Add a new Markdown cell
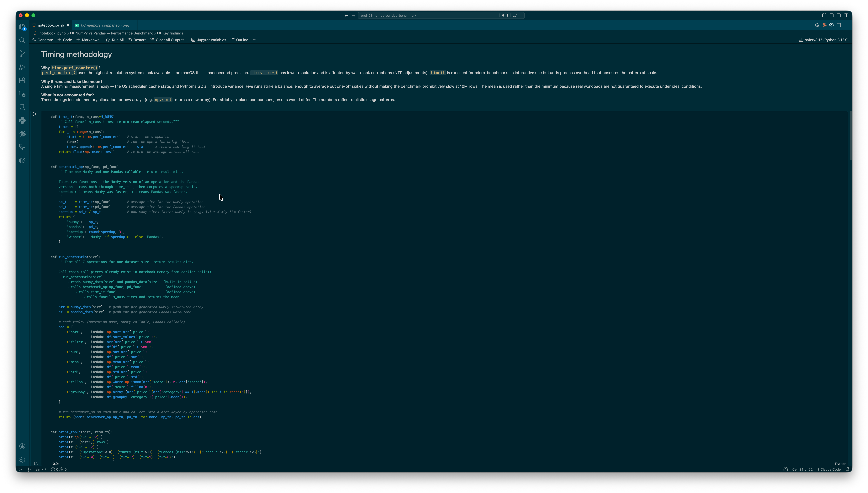 88,40
